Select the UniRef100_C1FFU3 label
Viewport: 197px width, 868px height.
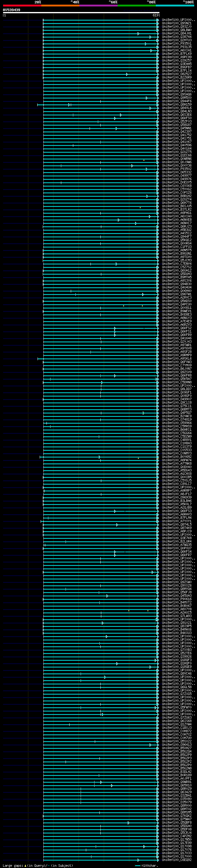[x=177, y=247]
